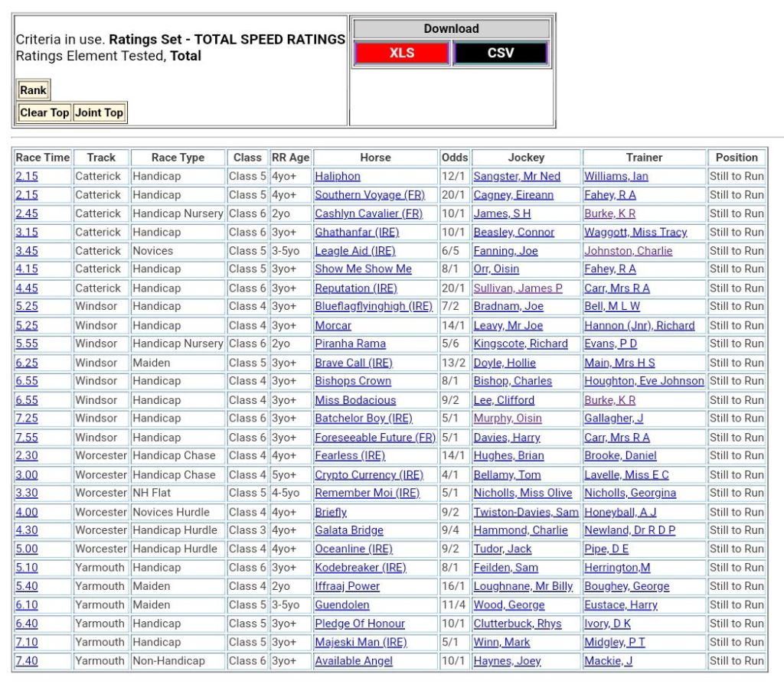Open the Available Angel horse link

click(x=354, y=661)
